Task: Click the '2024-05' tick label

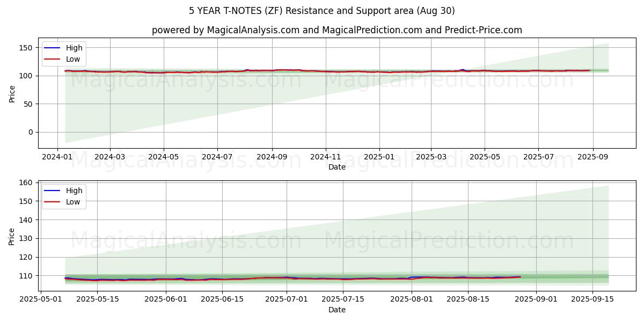Action: click(x=164, y=156)
